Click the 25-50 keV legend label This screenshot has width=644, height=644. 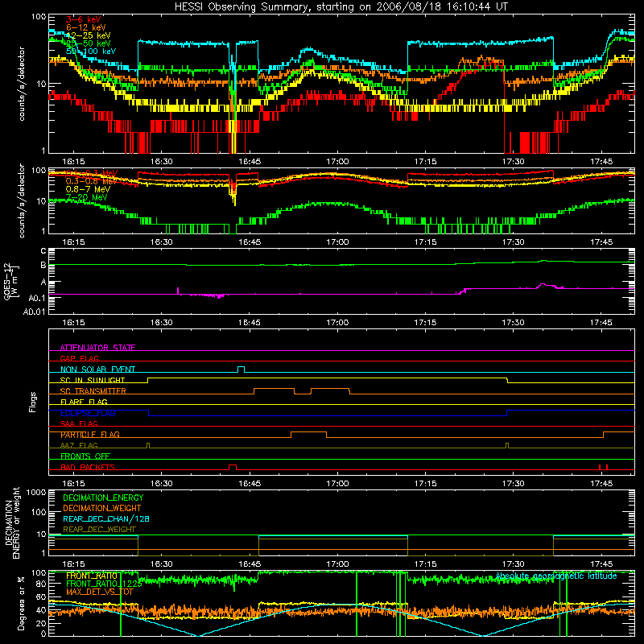88,43
